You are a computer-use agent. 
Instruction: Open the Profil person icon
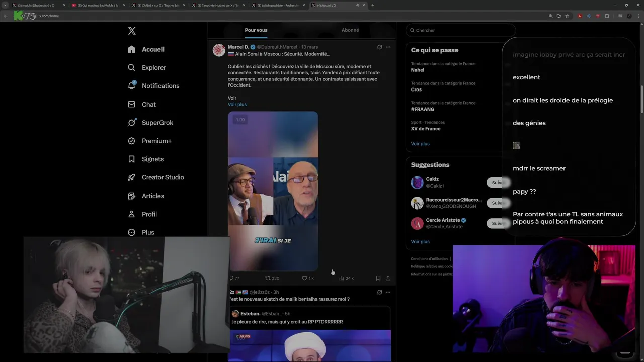[x=132, y=214]
